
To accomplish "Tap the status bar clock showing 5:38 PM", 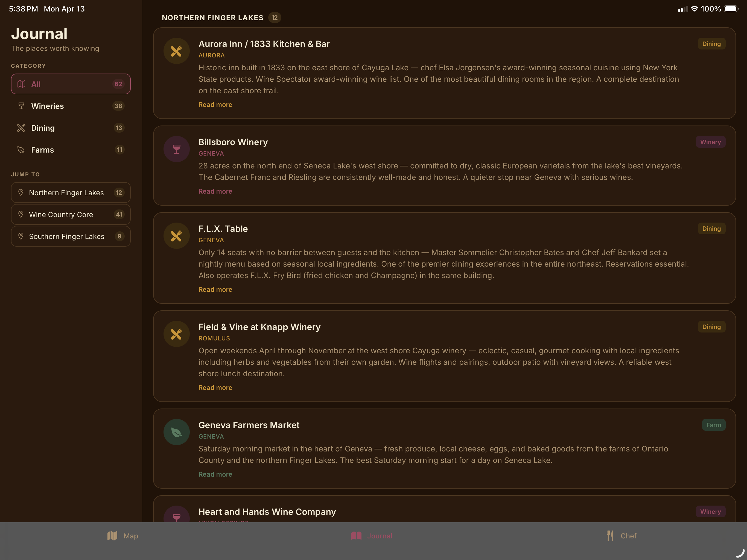I will (x=23, y=9).
